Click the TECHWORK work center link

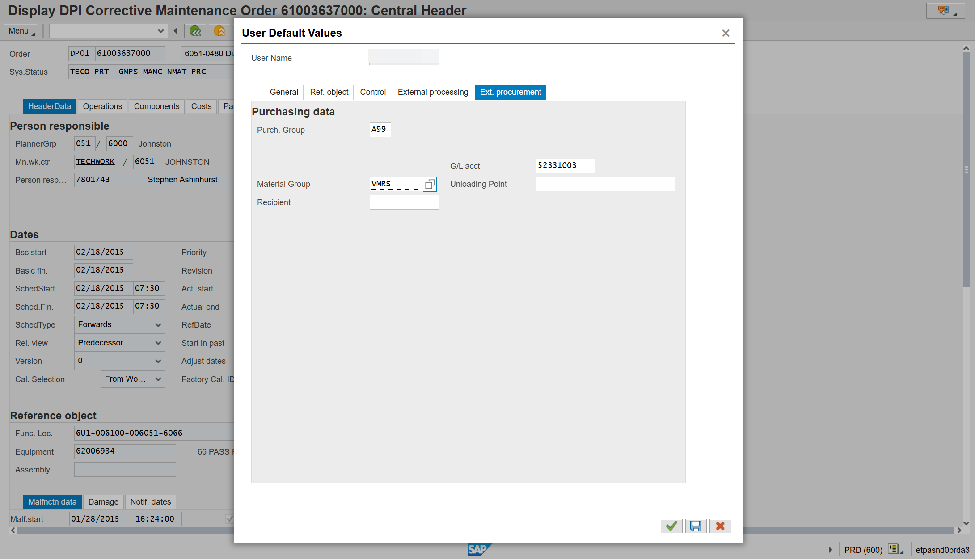click(x=95, y=161)
